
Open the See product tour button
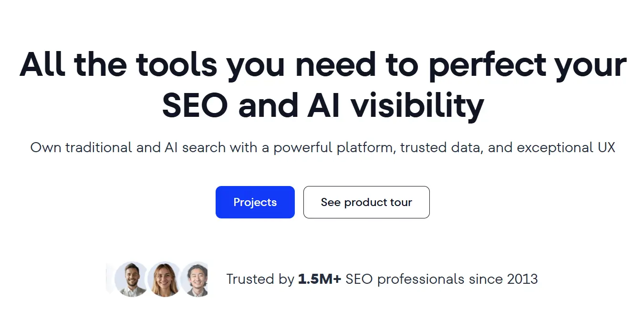pyautogui.click(x=366, y=202)
